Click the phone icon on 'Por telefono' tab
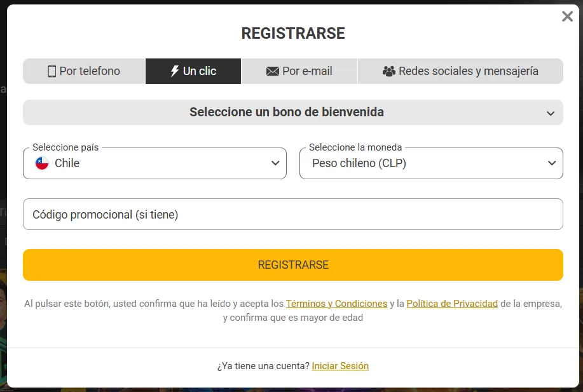 coord(52,71)
